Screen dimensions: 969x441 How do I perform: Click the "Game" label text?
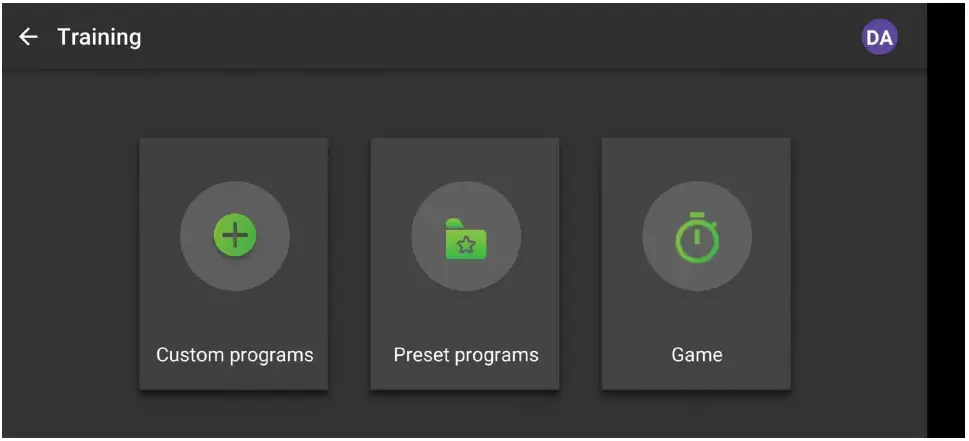coord(697,355)
